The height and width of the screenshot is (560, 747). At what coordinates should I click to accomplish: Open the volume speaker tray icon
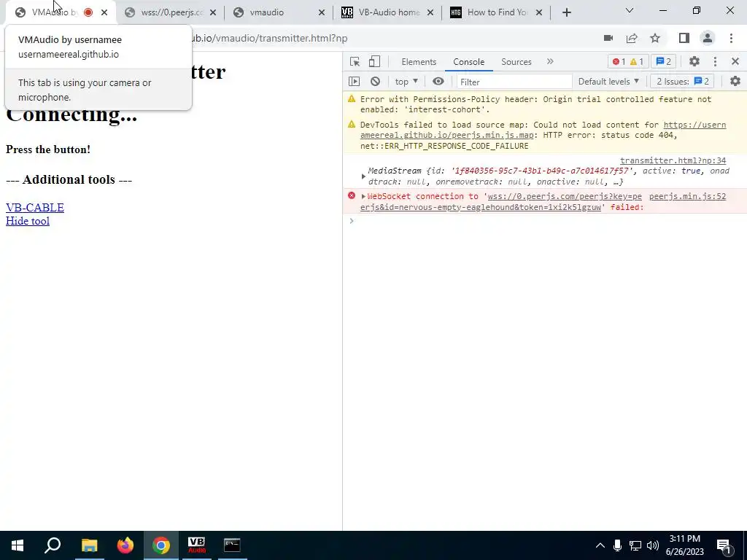coord(653,545)
